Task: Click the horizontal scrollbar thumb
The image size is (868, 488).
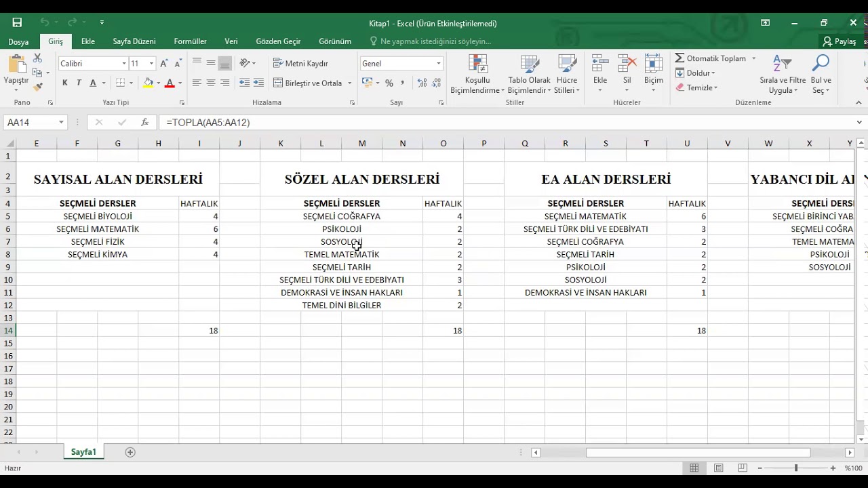Action: click(698, 452)
